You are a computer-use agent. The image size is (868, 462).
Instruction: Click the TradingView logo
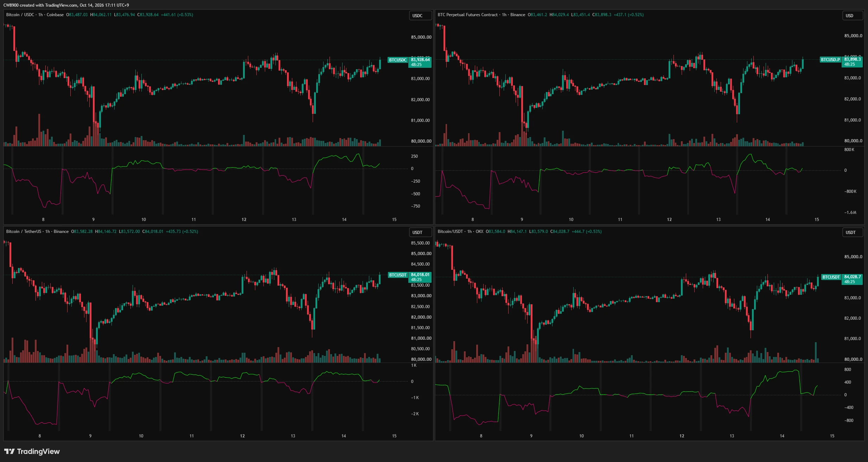(32, 451)
